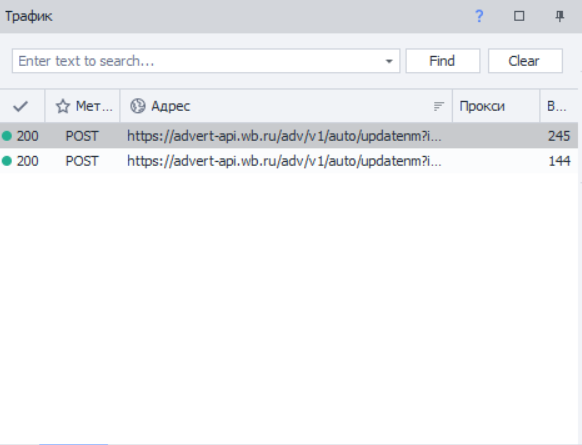
Task: Open the filter icon in Адрес column
Action: coord(439,107)
